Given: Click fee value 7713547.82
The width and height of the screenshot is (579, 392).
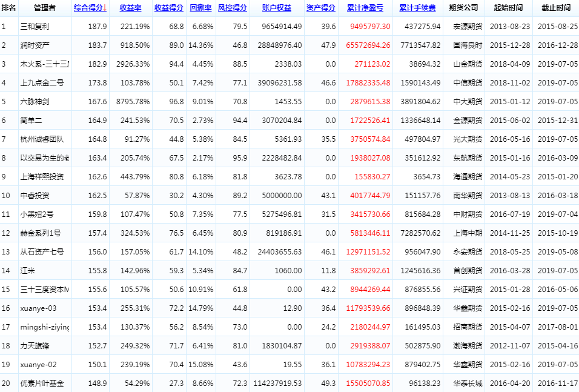Looking at the screenshot, I should click(420, 45).
